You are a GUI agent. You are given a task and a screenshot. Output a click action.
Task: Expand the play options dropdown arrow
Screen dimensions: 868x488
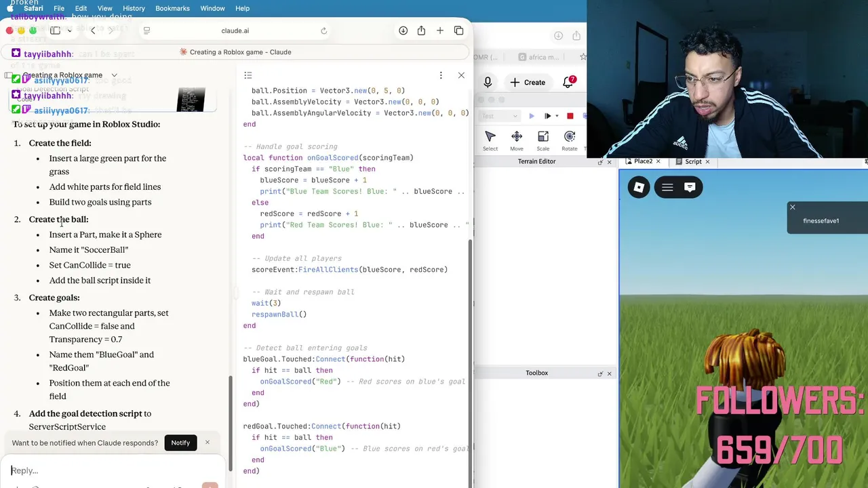[x=557, y=116]
